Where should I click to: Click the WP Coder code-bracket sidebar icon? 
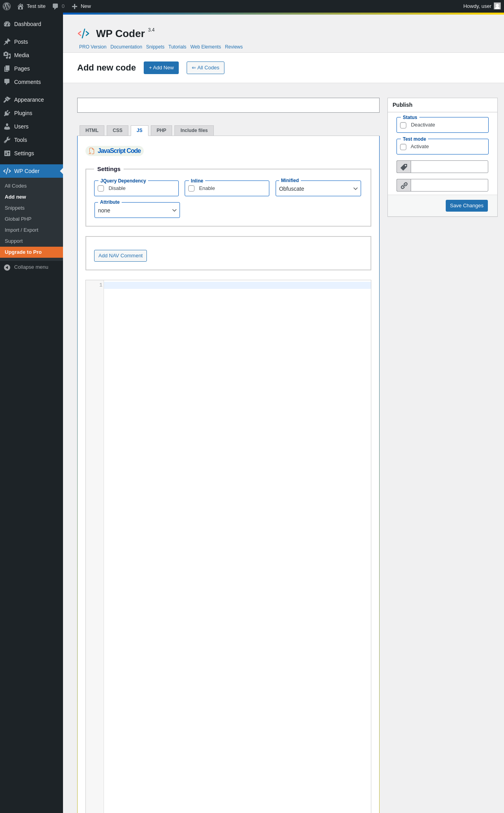[7, 171]
